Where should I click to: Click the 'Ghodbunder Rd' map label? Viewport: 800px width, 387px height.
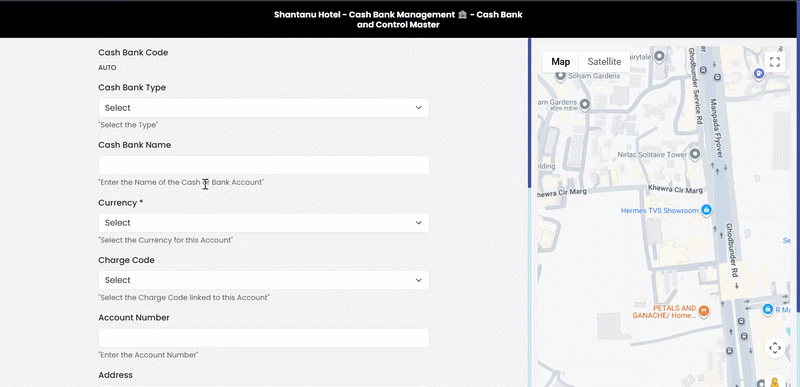coord(731,250)
